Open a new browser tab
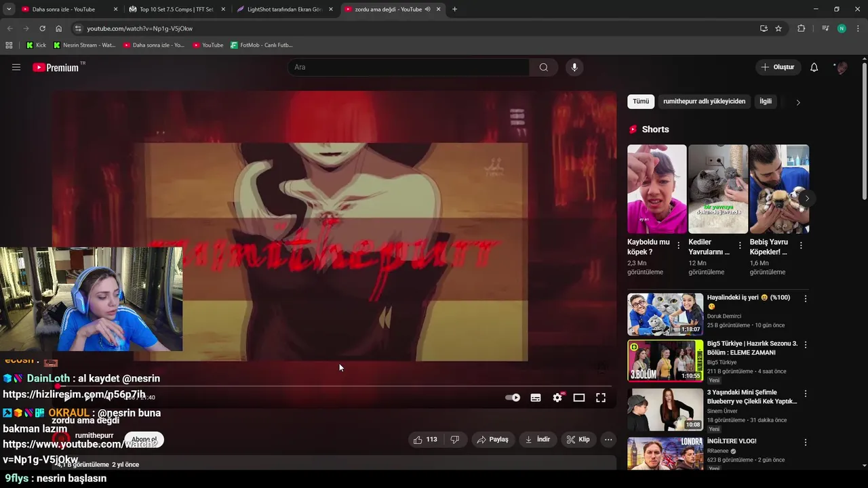Viewport: 868px width, 488px height. (x=454, y=9)
